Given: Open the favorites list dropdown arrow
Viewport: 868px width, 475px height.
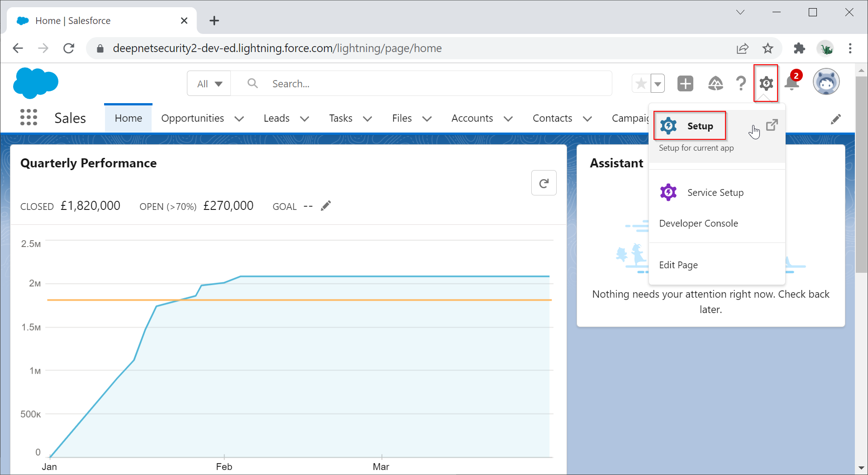Looking at the screenshot, I should tap(658, 84).
